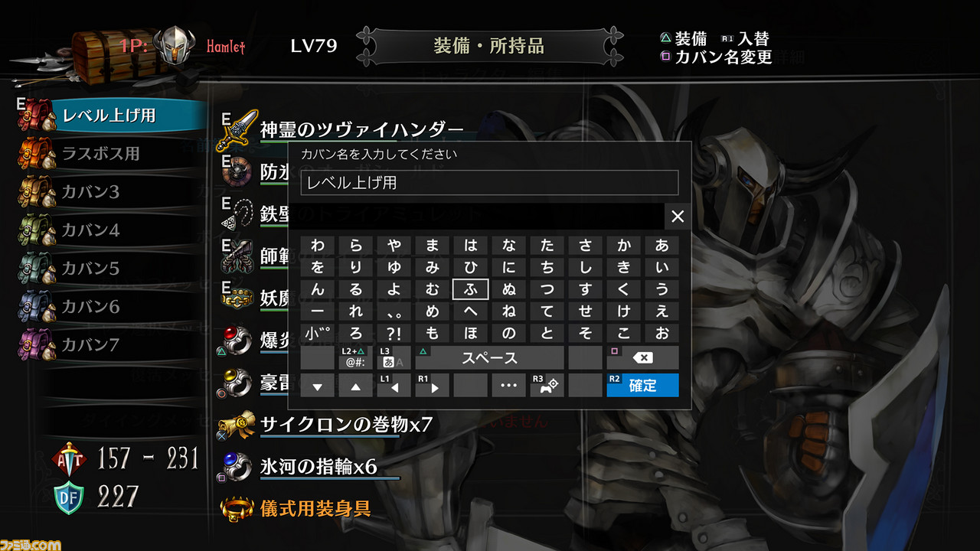The image size is (980, 551).
Task: Click the up arrow key
Action: pyautogui.click(x=355, y=385)
